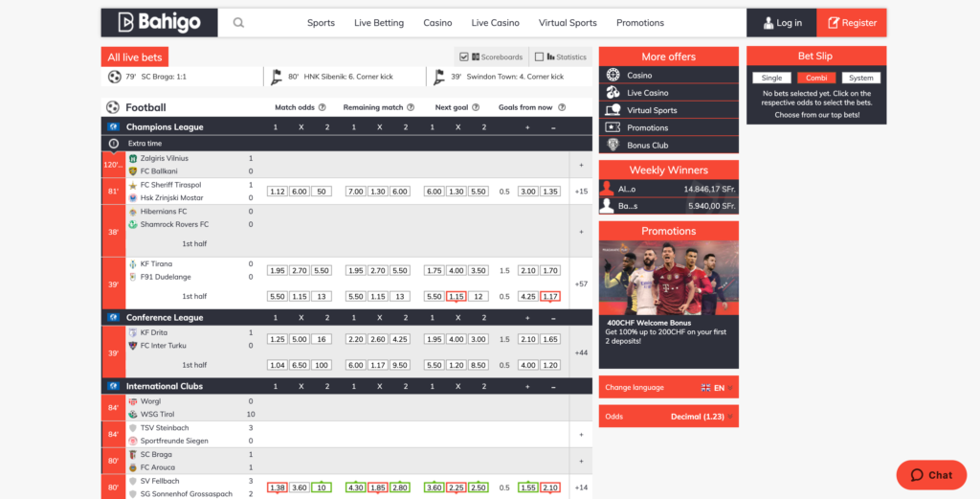Expand +44 more bets for KF Drita
Screen dimensions: 980x499
[x=581, y=352]
